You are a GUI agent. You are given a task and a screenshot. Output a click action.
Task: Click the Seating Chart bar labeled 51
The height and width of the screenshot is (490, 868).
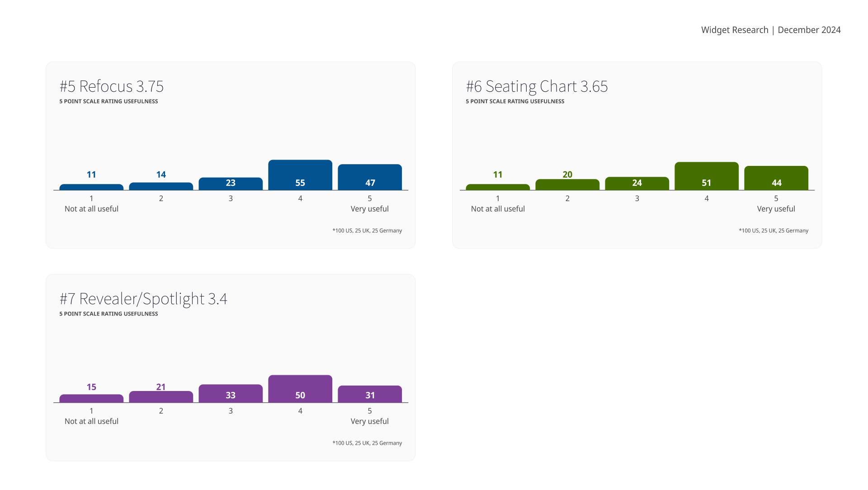[707, 176]
